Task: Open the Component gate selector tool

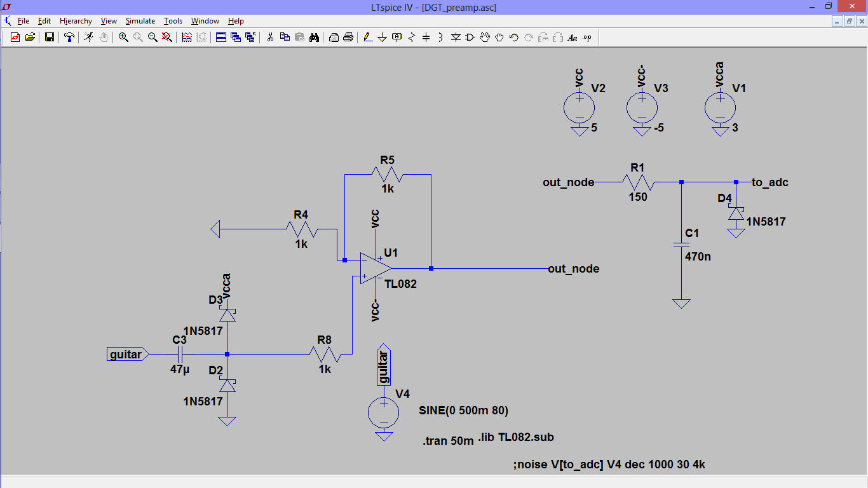Action: coord(470,37)
